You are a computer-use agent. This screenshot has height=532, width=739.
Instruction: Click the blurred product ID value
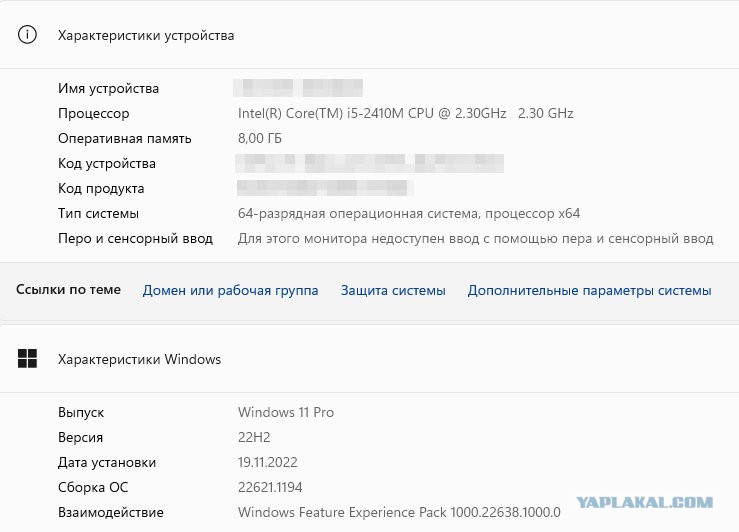click(325, 188)
